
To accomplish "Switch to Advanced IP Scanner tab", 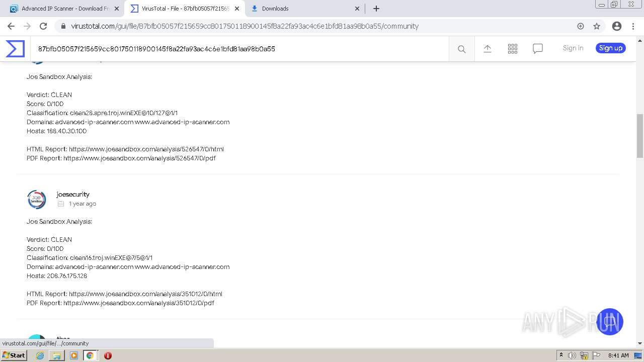I will coord(63,9).
